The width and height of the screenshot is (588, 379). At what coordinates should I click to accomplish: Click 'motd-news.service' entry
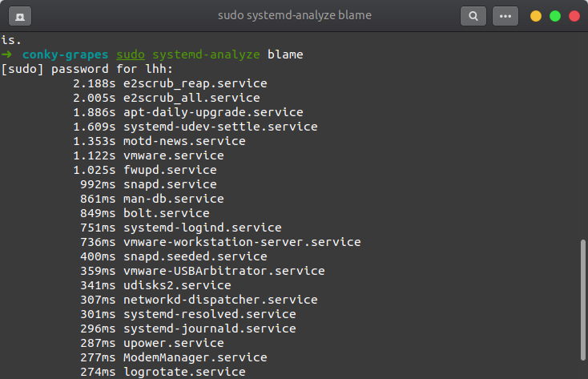coord(184,141)
